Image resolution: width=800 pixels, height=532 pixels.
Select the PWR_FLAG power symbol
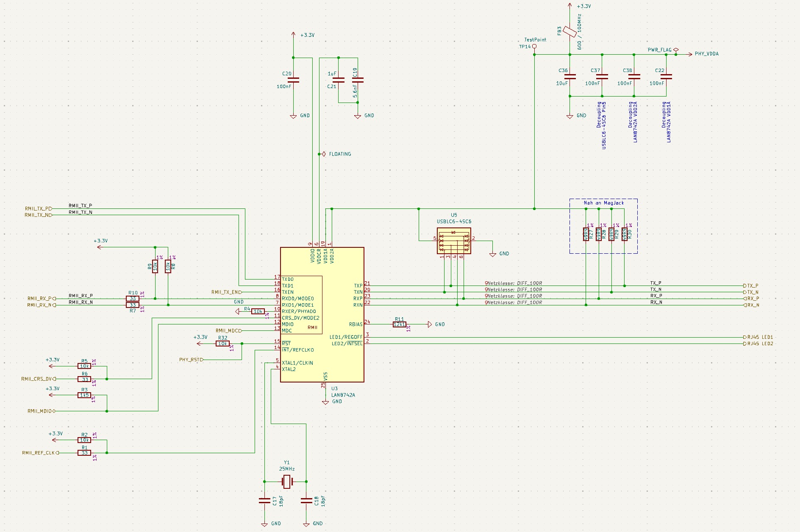676,50
